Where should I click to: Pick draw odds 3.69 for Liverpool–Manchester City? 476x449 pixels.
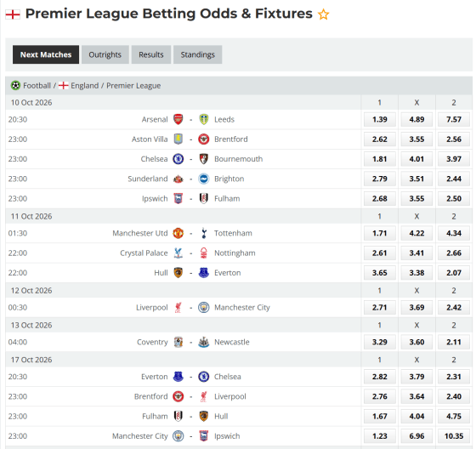coord(416,308)
